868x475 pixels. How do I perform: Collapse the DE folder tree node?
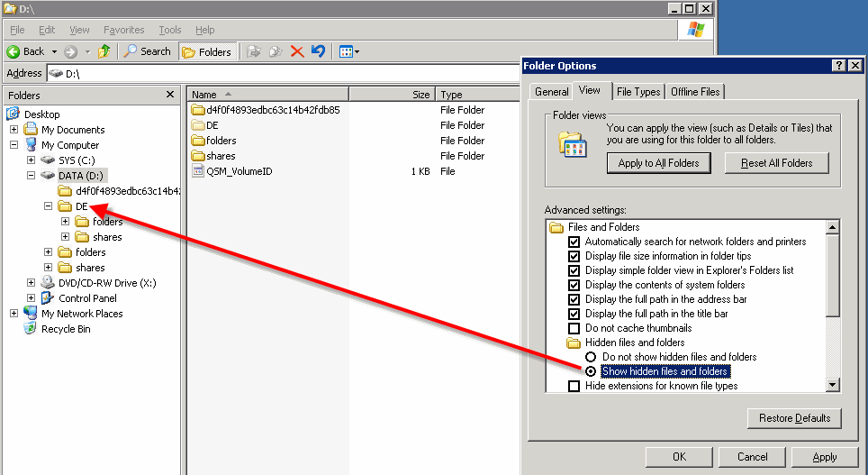(x=48, y=206)
